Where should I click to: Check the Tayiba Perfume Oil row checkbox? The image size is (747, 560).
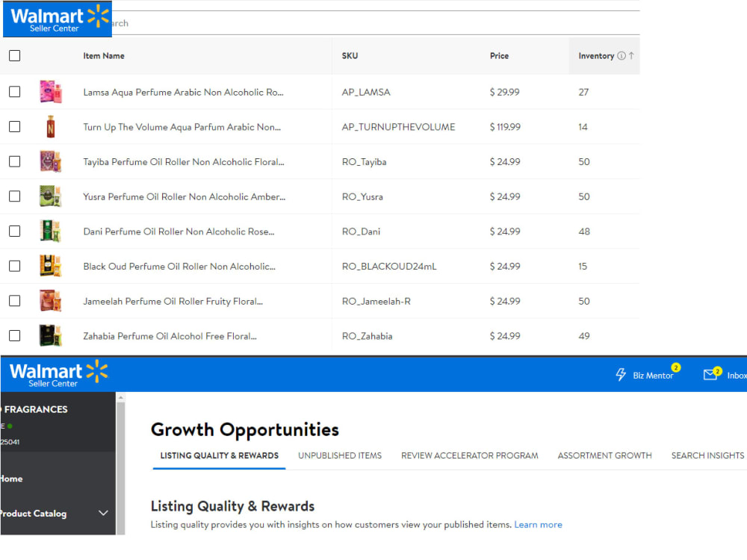point(15,161)
